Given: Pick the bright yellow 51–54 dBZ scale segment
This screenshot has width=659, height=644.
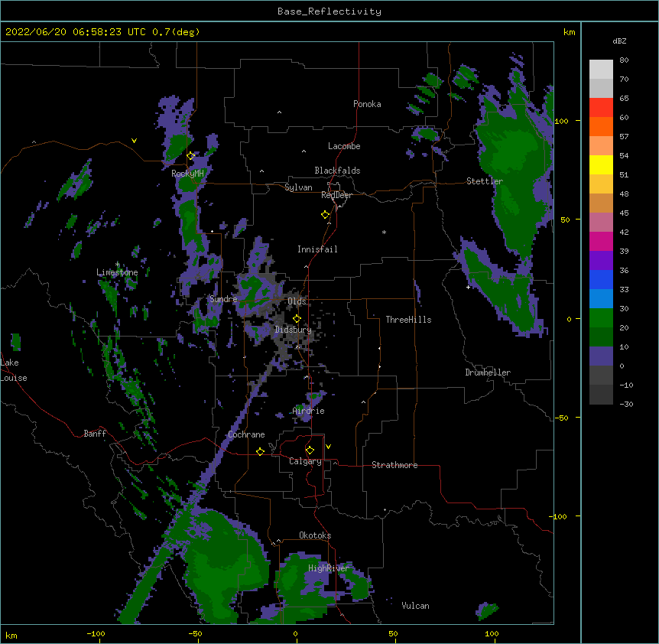Looking at the screenshot, I should click(601, 164).
